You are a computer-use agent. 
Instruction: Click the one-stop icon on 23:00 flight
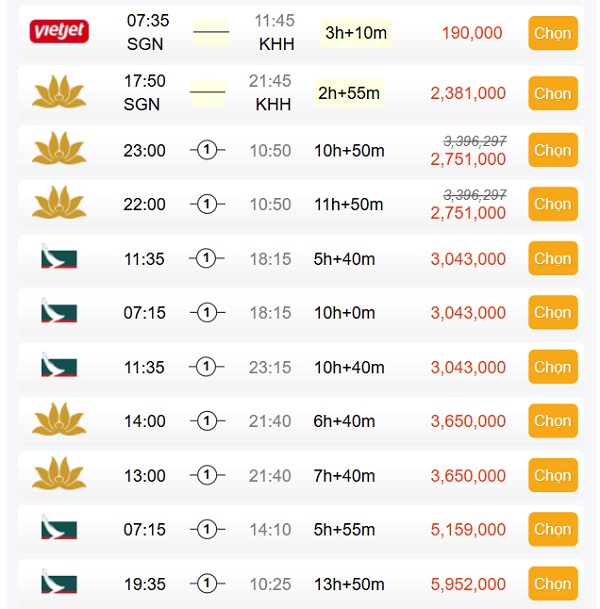(x=207, y=150)
